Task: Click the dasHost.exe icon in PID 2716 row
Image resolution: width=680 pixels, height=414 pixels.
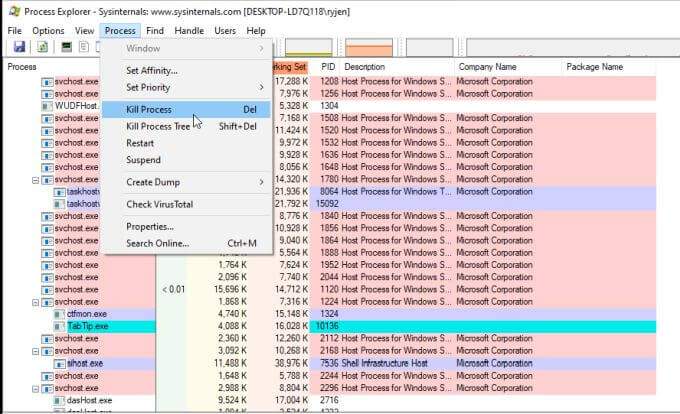Action: (x=59, y=401)
